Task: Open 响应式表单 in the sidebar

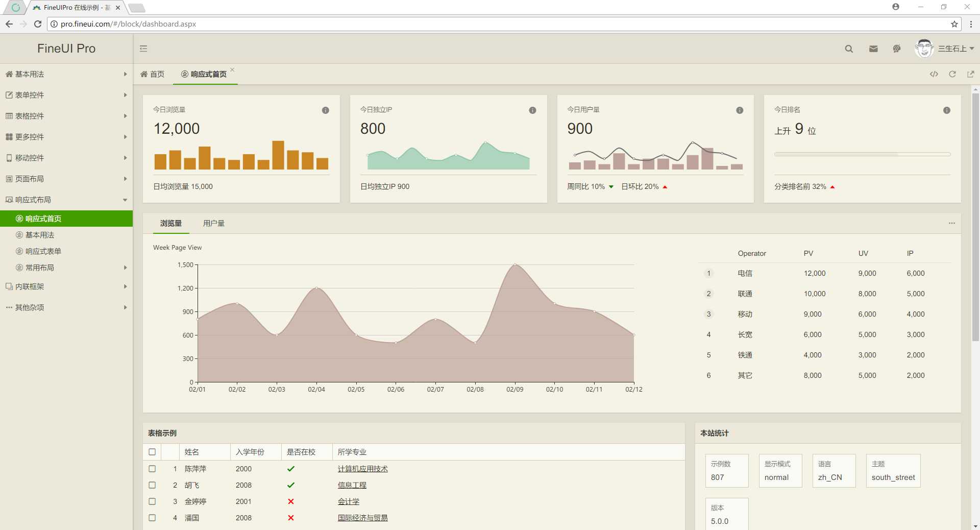Action: tap(66, 251)
